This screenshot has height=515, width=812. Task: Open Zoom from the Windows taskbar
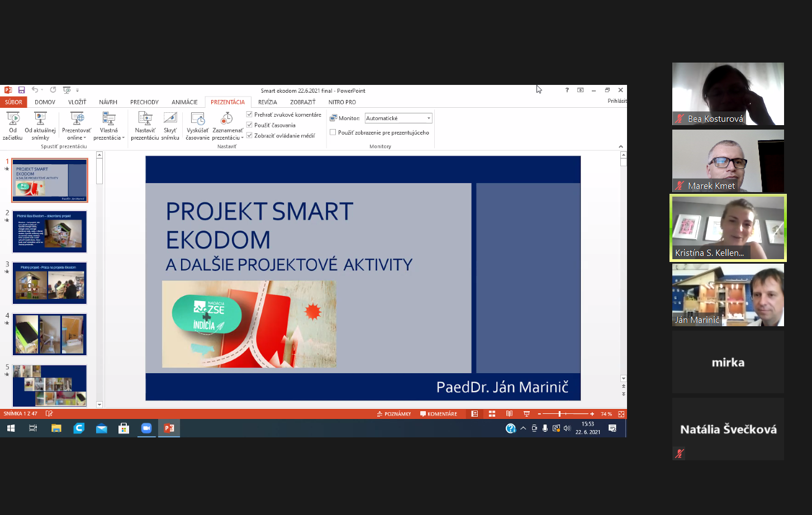coord(146,428)
